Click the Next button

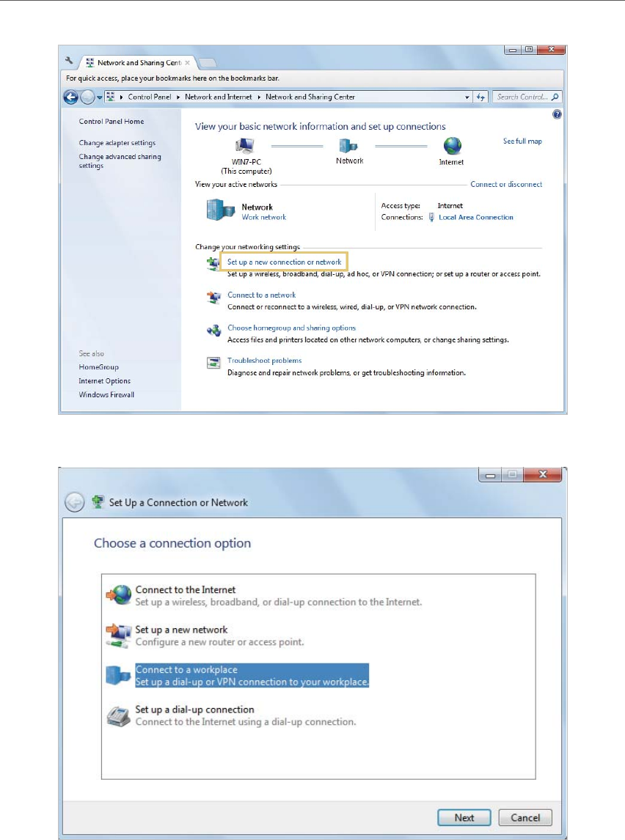[x=464, y=817]
